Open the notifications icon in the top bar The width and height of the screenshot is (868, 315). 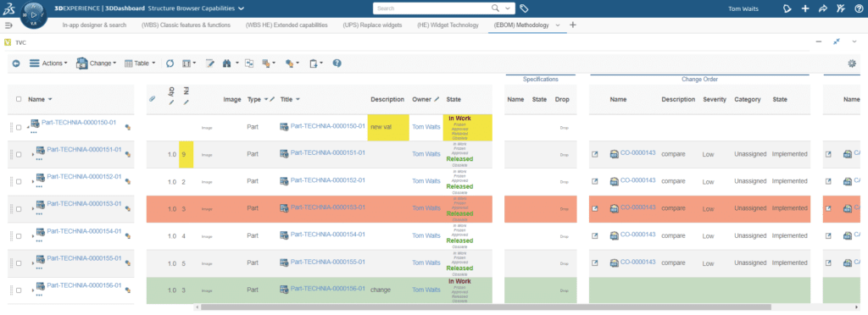[x=787, y=8]
